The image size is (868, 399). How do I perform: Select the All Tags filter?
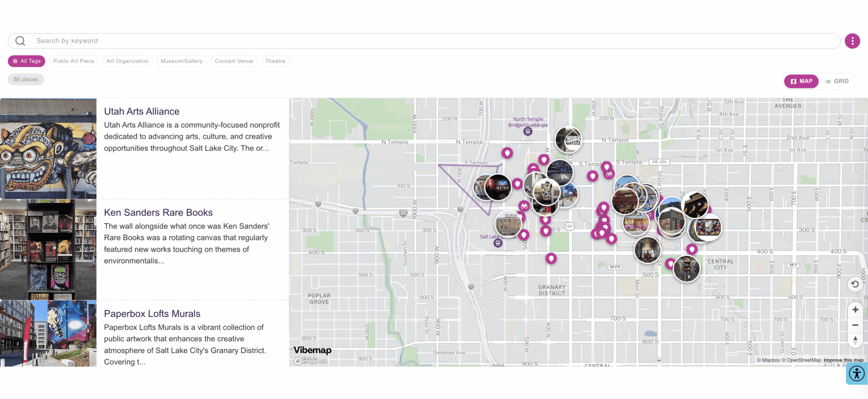point(26,61)
